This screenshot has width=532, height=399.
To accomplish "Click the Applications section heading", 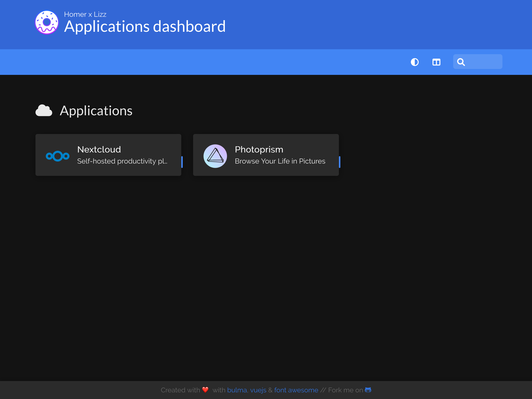I will pos(96,111).
